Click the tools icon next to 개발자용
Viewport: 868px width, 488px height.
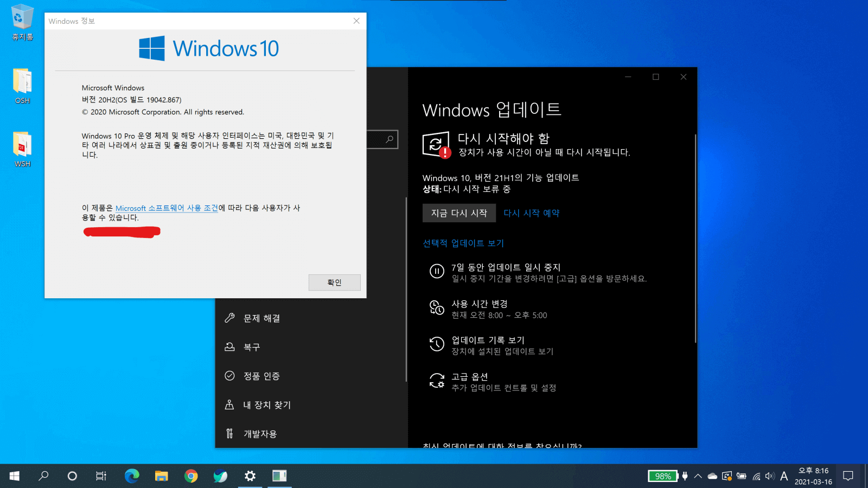[x=229, y=433]
